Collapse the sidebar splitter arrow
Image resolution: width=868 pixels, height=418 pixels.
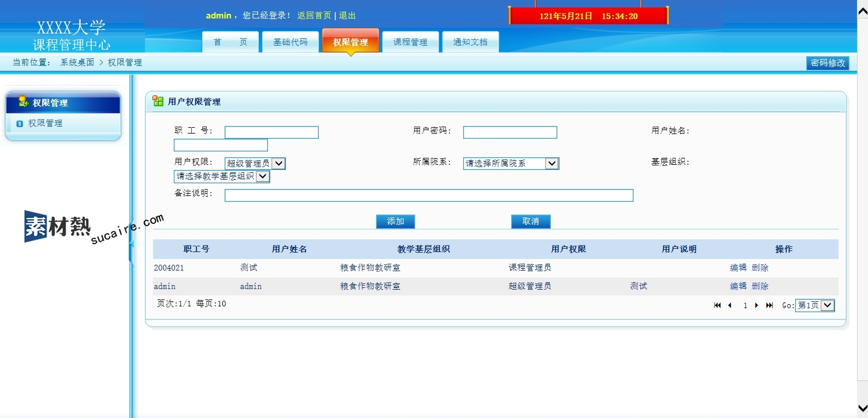[131, 243]
